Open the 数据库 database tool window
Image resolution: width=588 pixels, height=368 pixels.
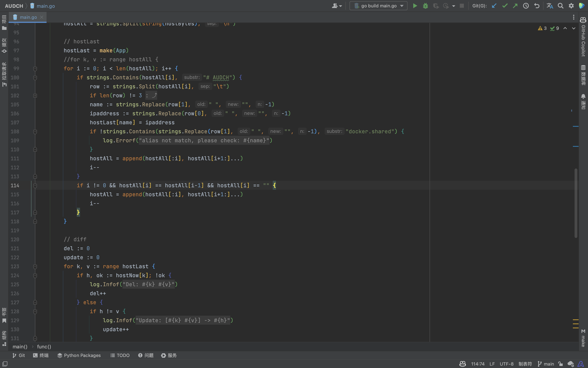tap(583, 75)
